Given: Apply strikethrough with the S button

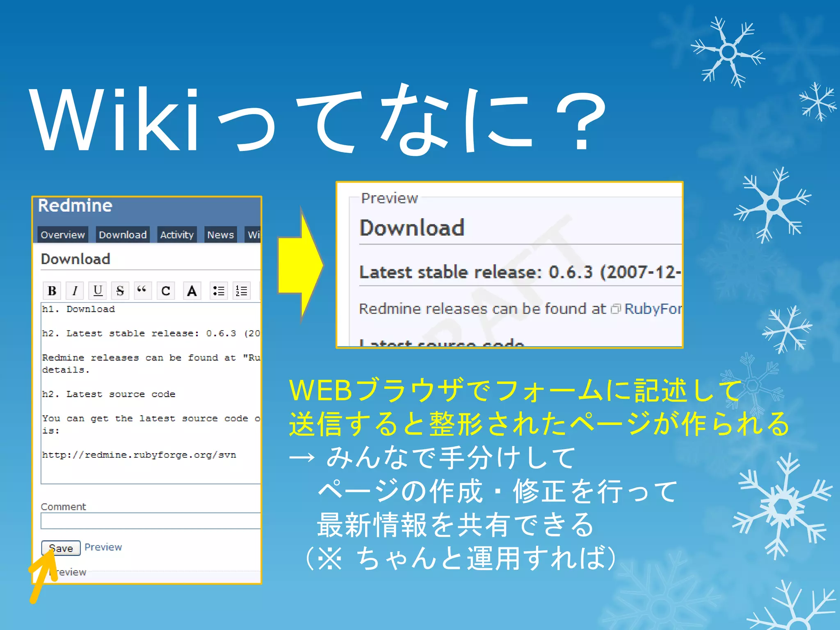Looking at the screenshot, I should tap(120, 290).
